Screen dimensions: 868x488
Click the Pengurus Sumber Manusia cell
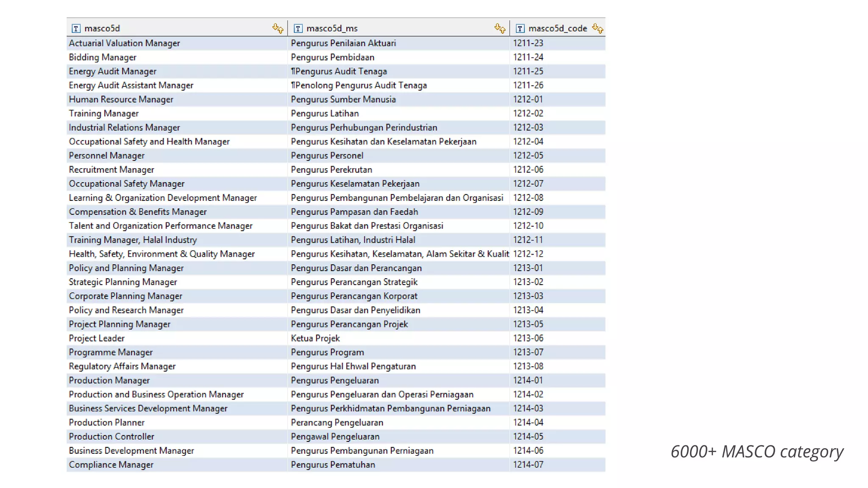[x=343, y=100]
